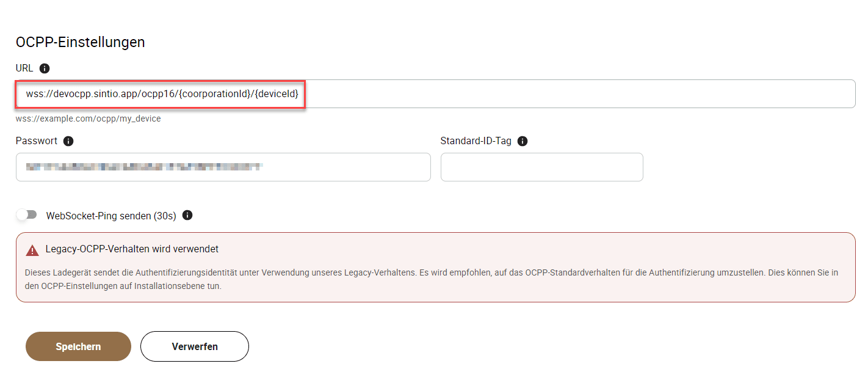The height and width of the screenshot is (380, 868).
Task: Click the wss://example.com/ocpp/my_device hint text
Action: (89, 119)
